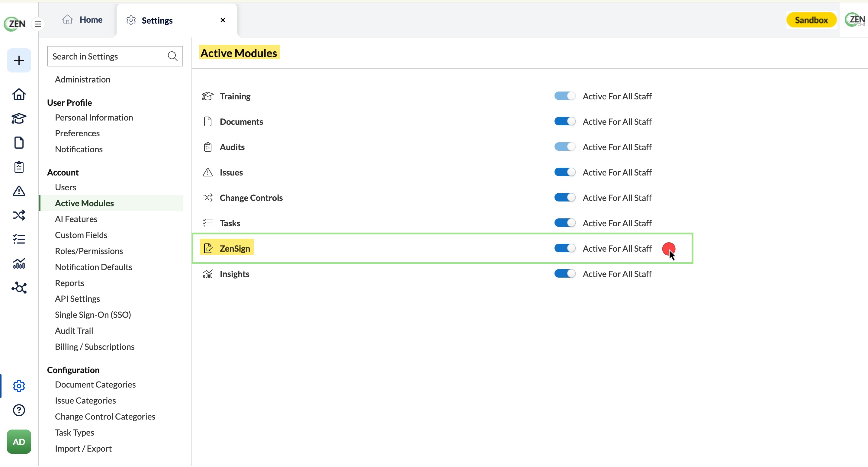Toggle the Change Controls module switch

point(565,198)
